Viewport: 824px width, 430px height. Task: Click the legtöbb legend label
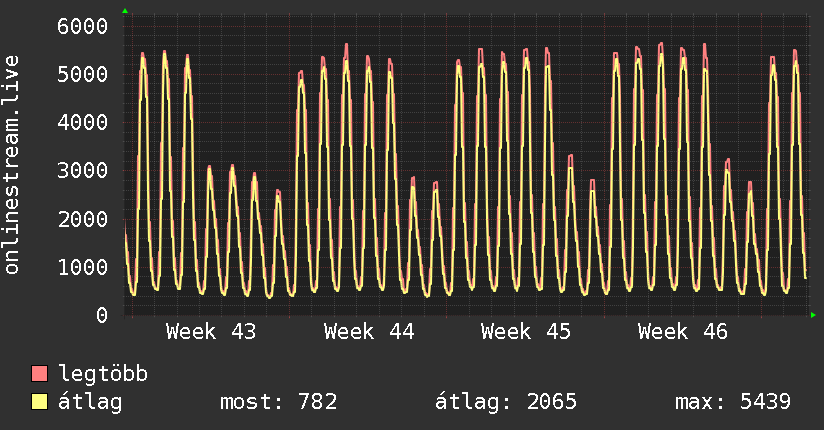103,374
